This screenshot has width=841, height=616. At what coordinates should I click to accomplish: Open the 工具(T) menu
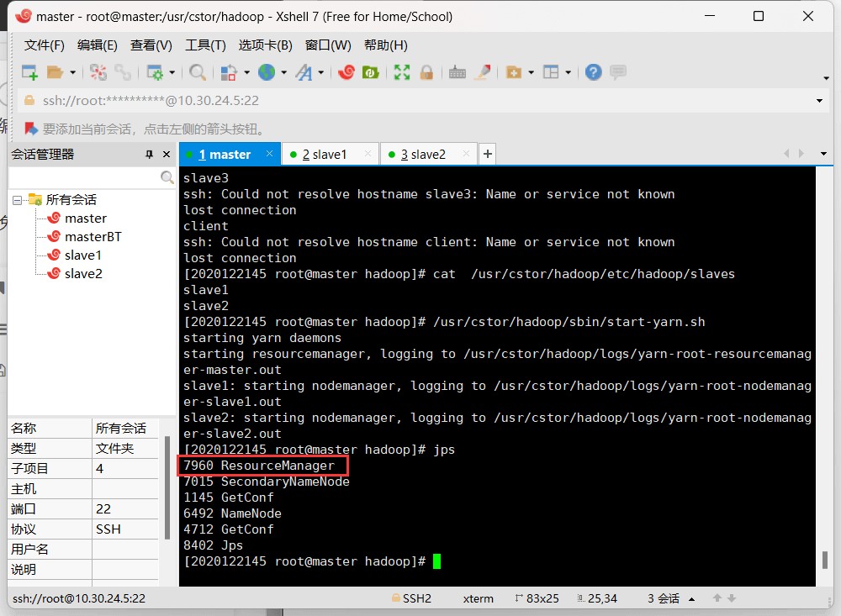[x=205, y=45]
